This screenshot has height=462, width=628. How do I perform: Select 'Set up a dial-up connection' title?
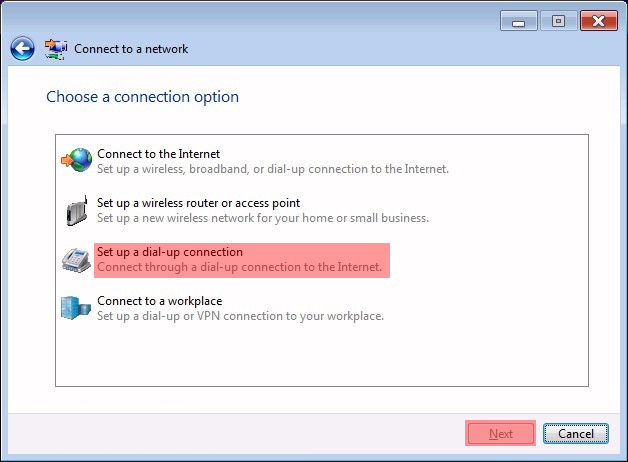point(170,252)
